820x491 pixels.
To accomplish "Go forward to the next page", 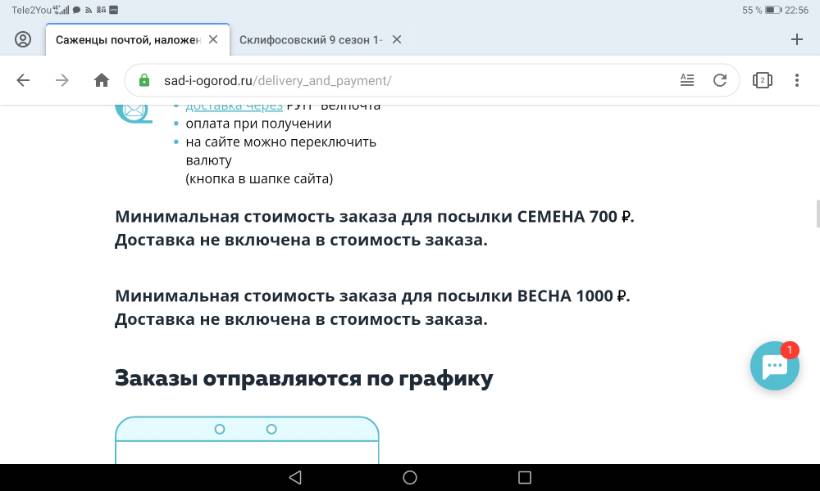I will tap(62, 80).
